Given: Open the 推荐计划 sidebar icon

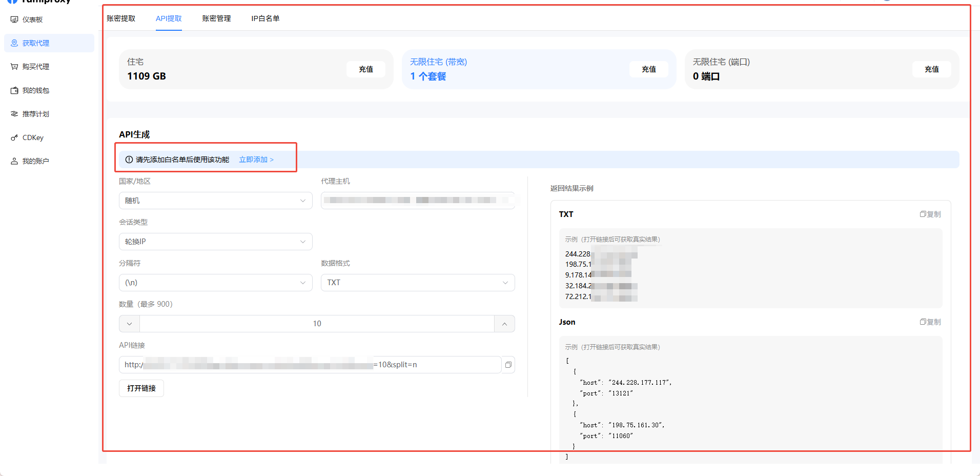Looking at the screenshot, I should coord(14,114).
